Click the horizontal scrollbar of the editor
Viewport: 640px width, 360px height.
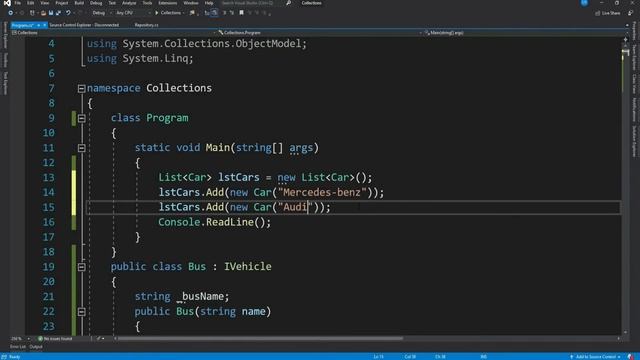tap(260, 338)
